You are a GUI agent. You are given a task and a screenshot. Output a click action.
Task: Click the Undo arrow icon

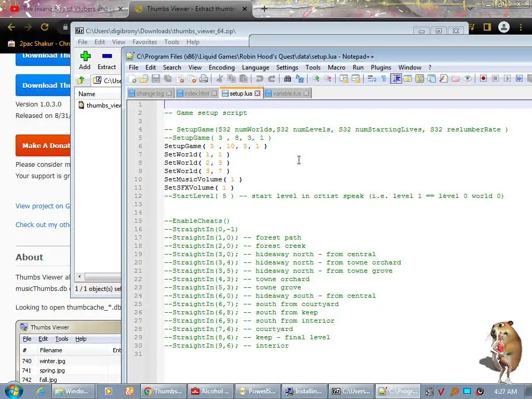pyautogui.click(x=260, y=79)
